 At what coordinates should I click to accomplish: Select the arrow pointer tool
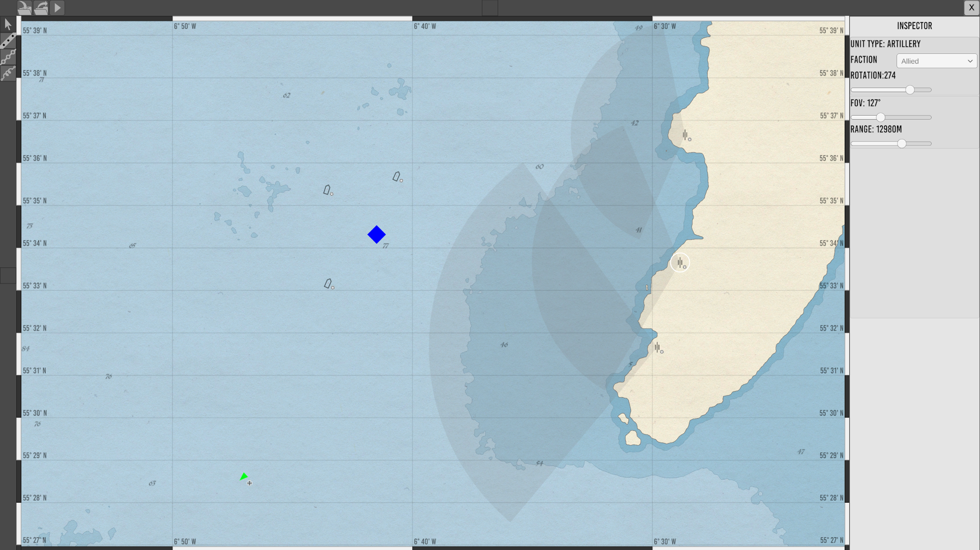coord(8,24)
